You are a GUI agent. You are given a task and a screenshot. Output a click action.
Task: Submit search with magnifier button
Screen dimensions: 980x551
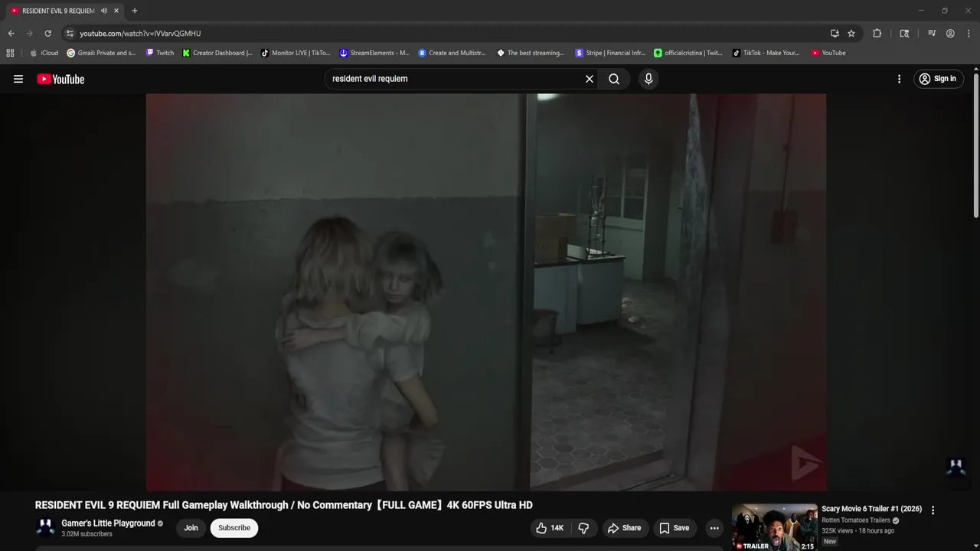coord(614,79)
